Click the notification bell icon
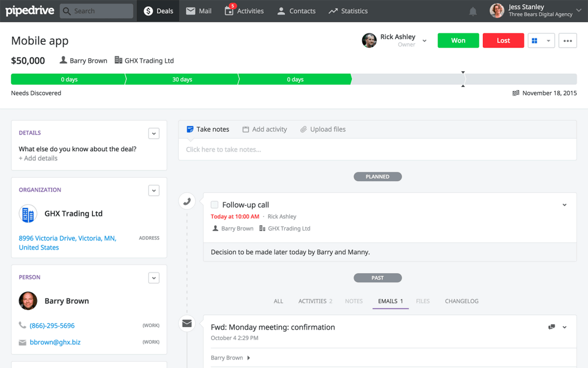 [473, 10]
